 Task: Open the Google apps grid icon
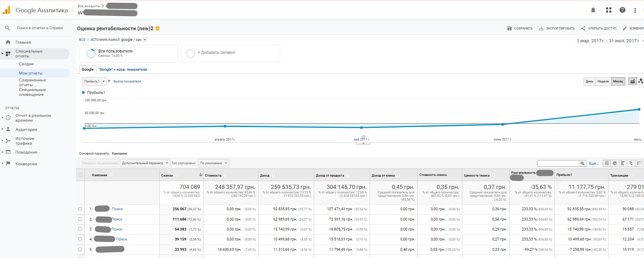tap(609, 10)
